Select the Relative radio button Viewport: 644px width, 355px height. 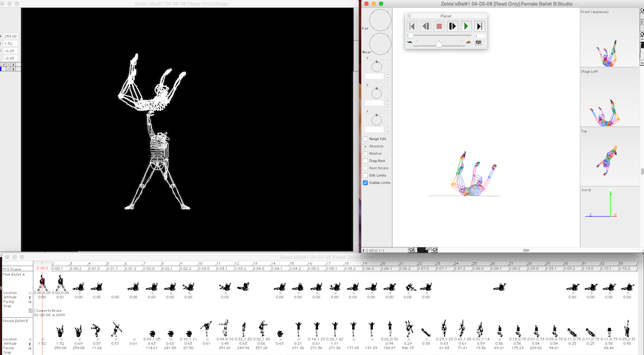coord(366,154)
